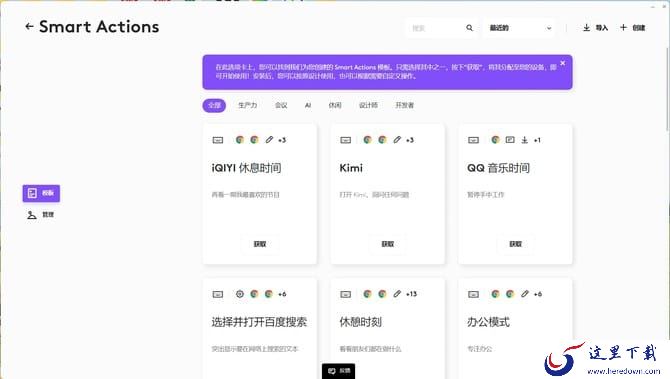The image size is (670, 379).
Task: Click the download icon on QQ 音乐时间 card
Action: click(524, 140)
